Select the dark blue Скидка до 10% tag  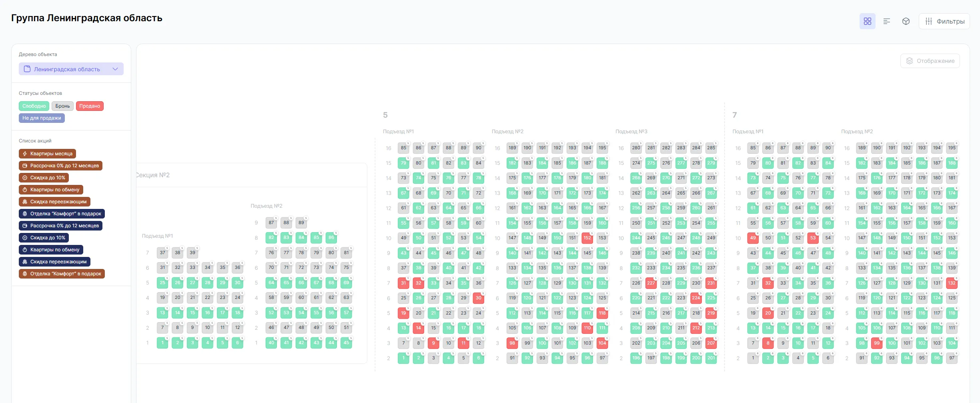coord(44,238)
